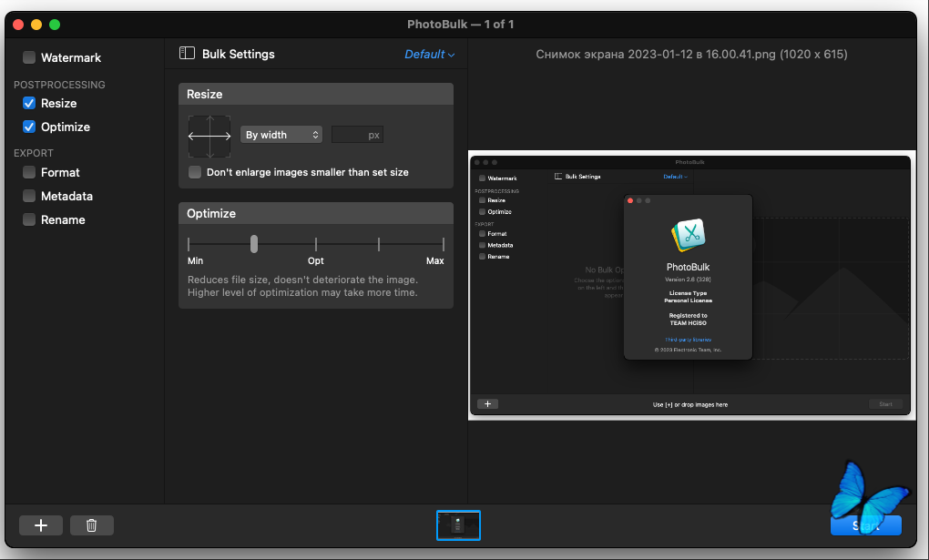Viewport: 929px width, 560px height.
Task: Click the px size input field
Action: click(x=357, y=135)
